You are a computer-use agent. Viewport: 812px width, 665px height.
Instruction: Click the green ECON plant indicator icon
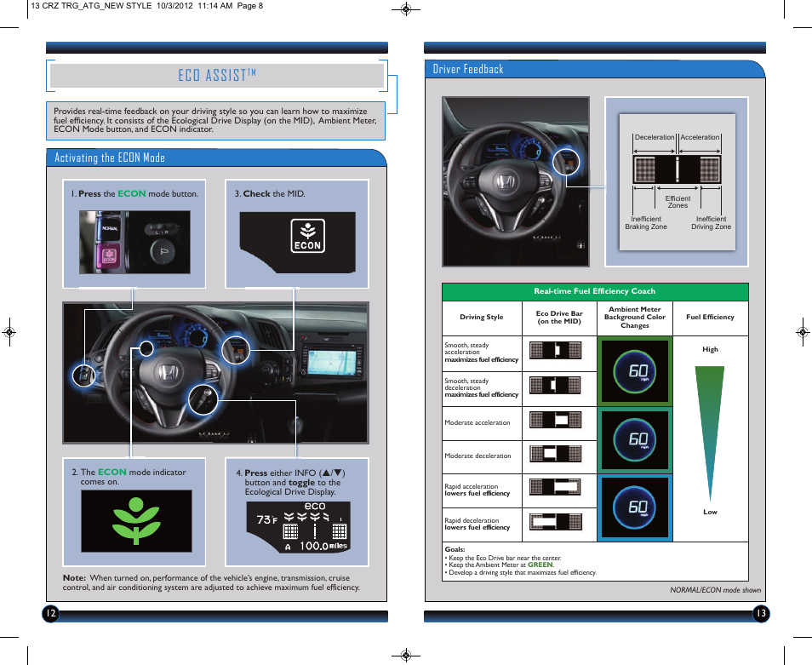tap(136, 520)
